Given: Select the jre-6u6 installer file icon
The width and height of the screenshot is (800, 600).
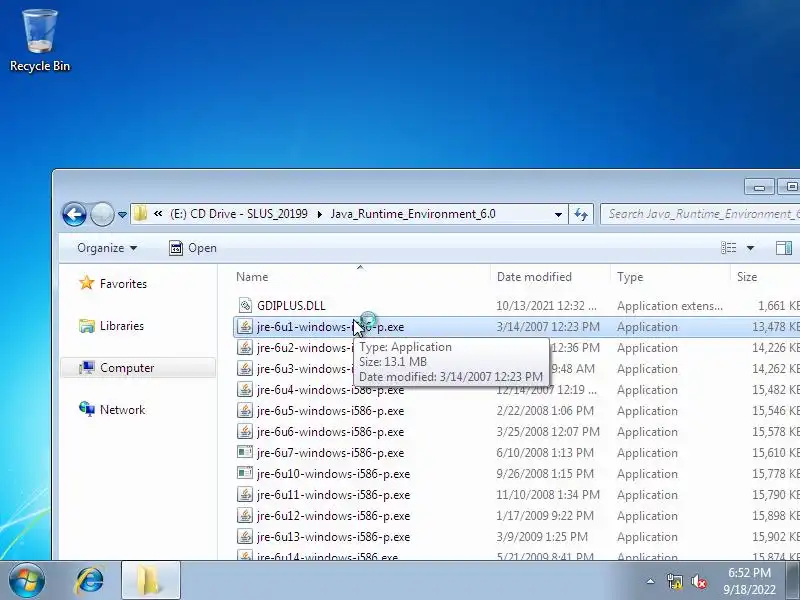Looking at the screenshot, I should pyautogui.click(x=245, y=432).
